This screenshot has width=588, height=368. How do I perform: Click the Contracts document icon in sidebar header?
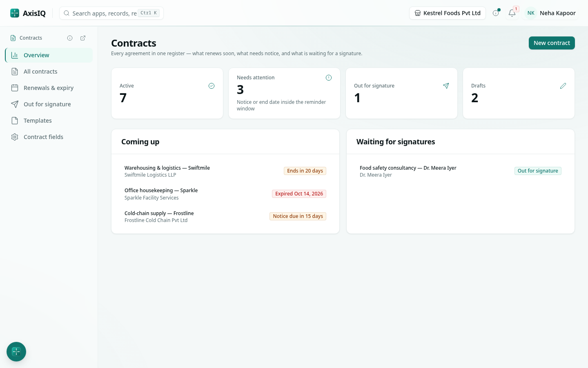click(x=13, y=38)
